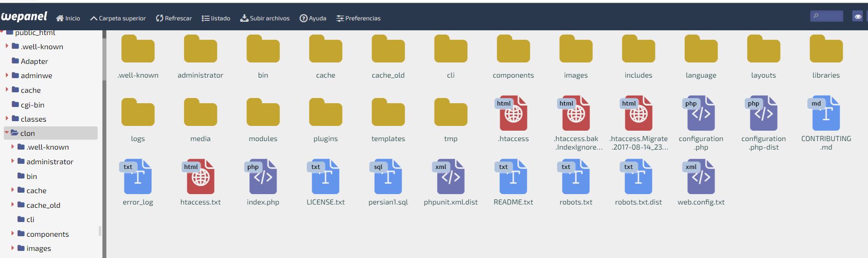Switch to listado list view

(216, 18)
